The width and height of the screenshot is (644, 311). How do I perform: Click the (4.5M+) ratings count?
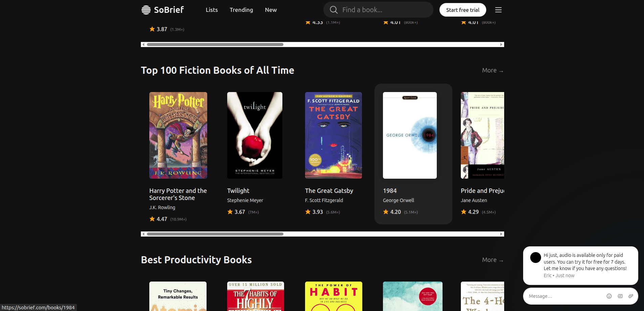pyautogui.click(x=489, y=212)
